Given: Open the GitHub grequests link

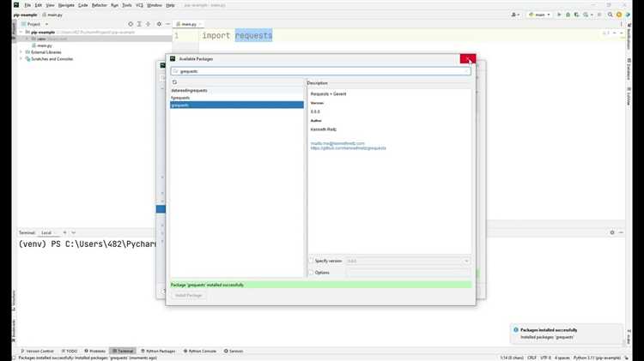Looking at the screenshot, I should click(x=349, y=148).
